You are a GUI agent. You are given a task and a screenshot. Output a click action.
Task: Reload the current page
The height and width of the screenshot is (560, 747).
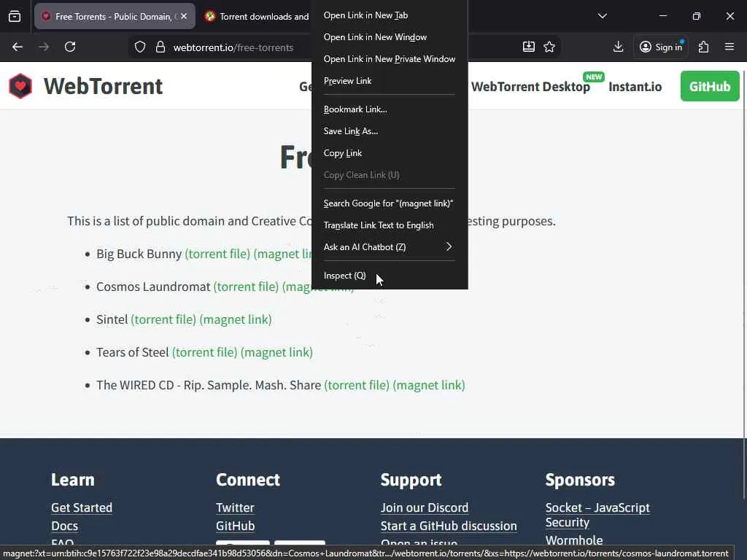(x=70, y=47)
